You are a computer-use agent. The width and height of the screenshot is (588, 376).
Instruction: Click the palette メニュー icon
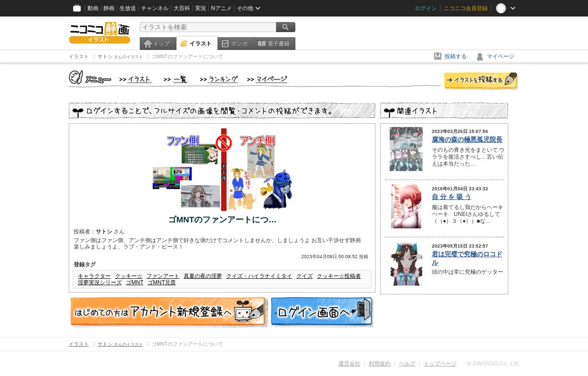click(76, 77)
